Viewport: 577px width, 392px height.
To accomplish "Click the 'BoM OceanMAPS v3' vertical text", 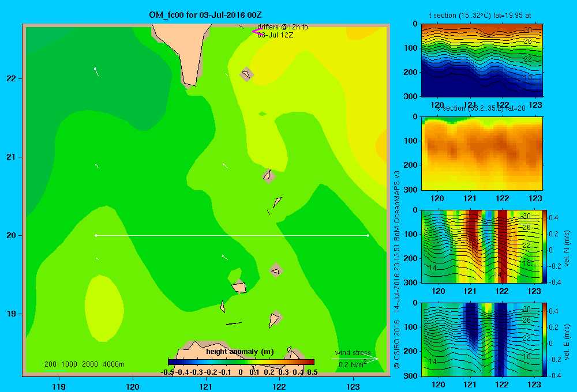I will click(397, 205).
